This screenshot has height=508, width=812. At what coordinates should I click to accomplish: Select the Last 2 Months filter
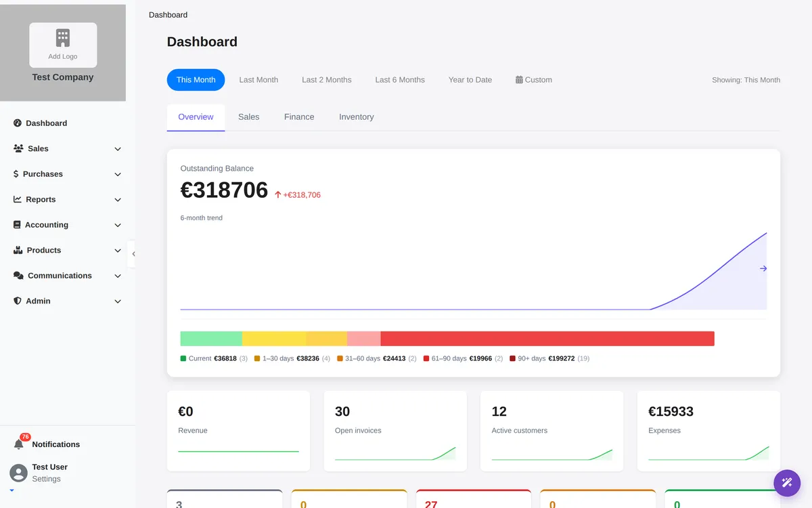(x=326, y=80)
